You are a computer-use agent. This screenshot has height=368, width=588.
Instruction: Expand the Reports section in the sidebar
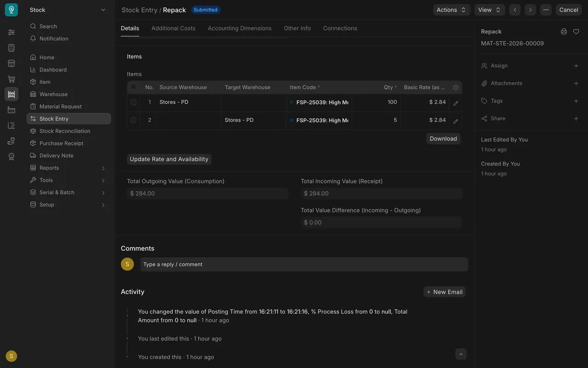click(x=68, y=168)
